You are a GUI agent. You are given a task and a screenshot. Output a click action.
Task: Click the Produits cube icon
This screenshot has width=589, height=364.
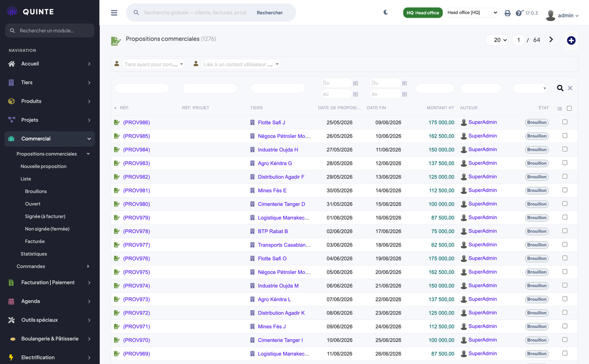[x=11, y=101]
